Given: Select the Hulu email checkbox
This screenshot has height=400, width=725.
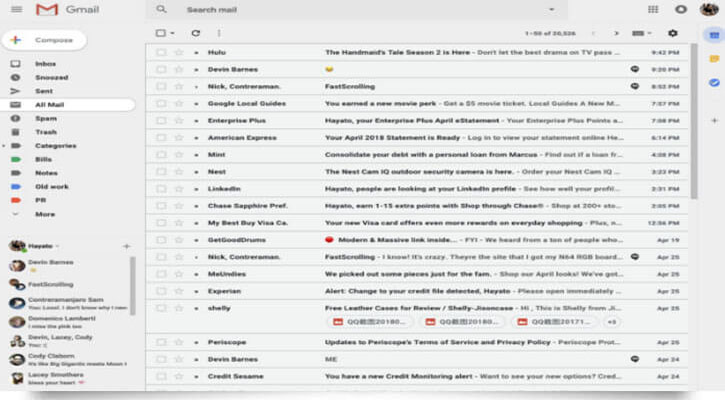Looking at the screenshot, I should (161, 52).
